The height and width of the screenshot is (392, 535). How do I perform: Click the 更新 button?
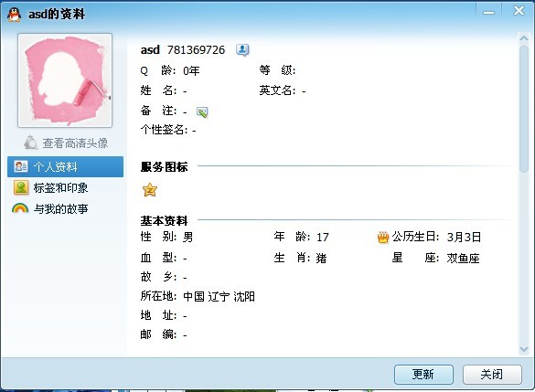pos(423,375)
